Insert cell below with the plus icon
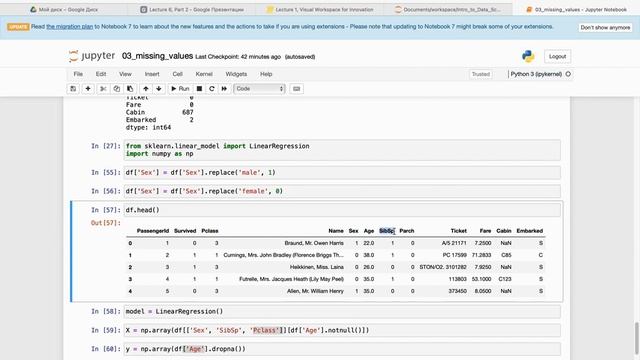640x360 pixels. tap(88, 89)
